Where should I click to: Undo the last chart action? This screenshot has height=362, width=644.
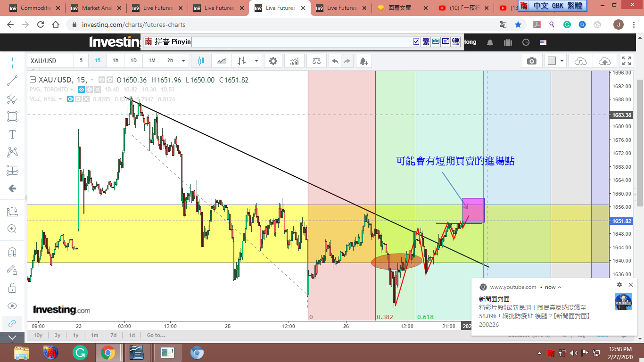pyautogui.click(x=335, y=61)
